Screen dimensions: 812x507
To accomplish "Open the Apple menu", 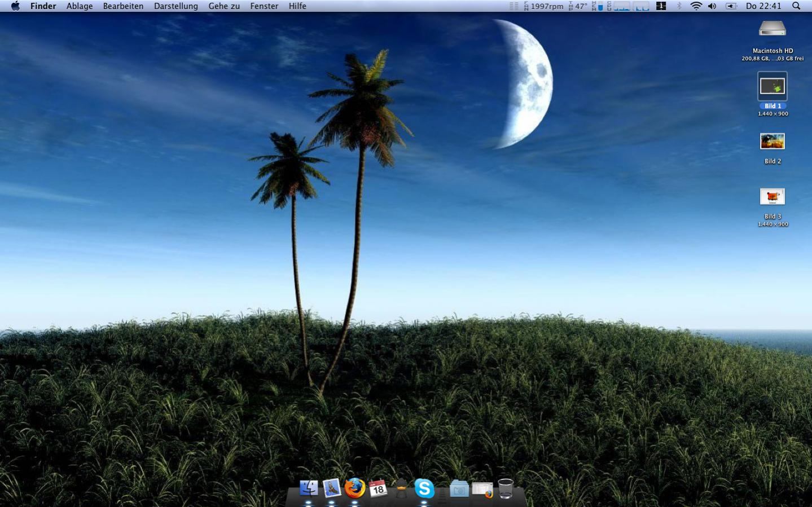I will [15, 6].
